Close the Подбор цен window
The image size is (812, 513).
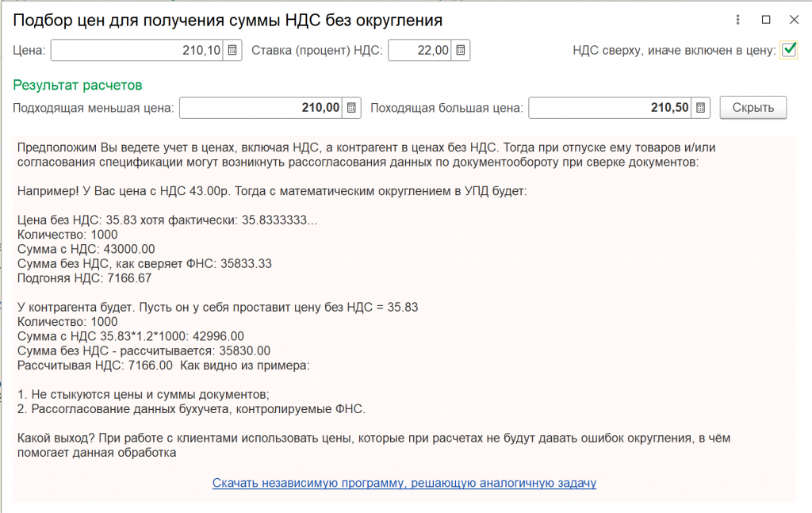pos(794,19)
